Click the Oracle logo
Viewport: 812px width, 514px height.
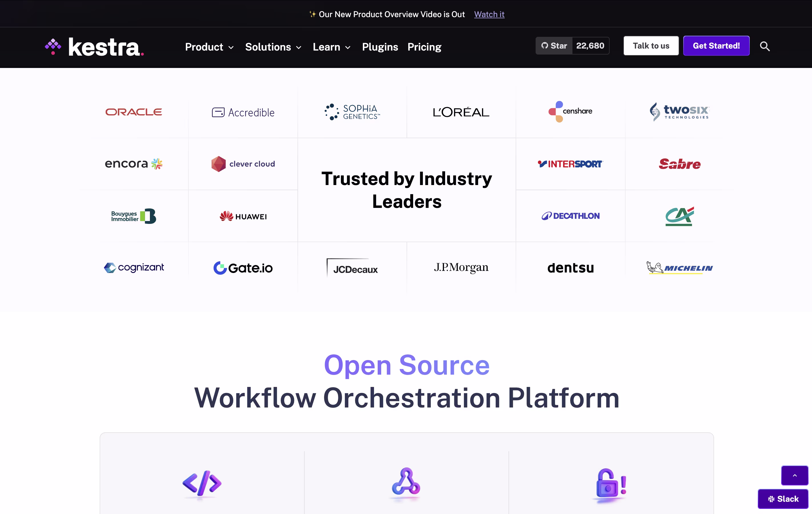pos(134,112)
